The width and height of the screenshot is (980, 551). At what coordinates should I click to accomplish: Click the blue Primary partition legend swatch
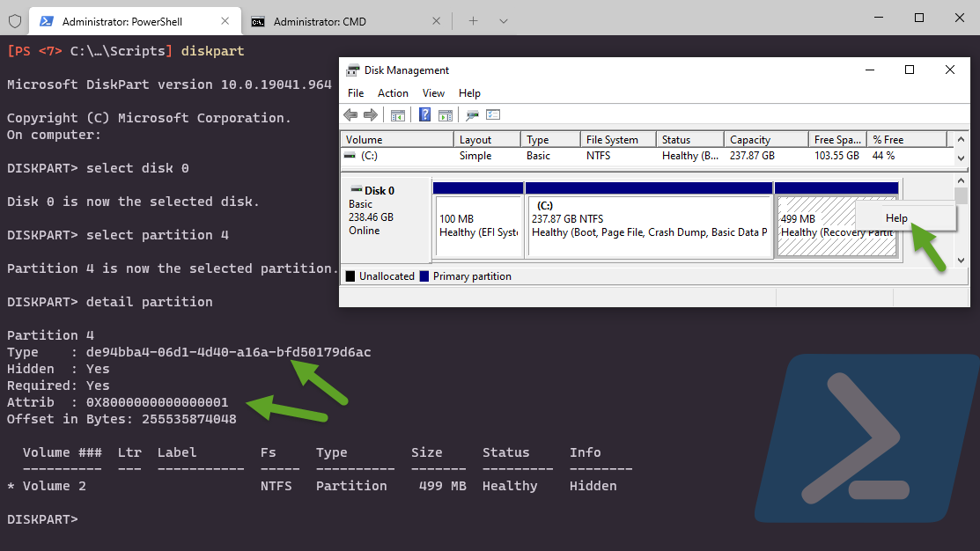coord(424,276)
